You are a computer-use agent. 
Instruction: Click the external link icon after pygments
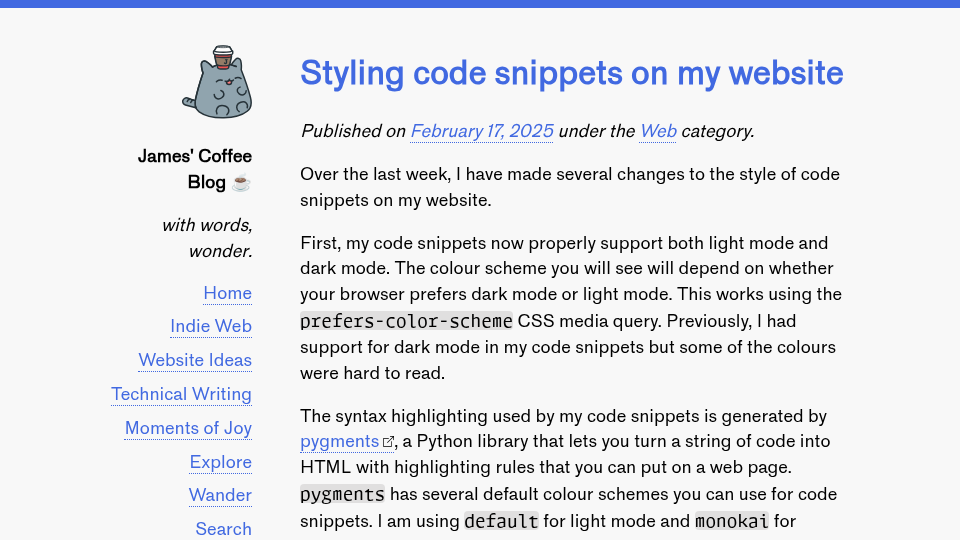click(x=389, y=442)
